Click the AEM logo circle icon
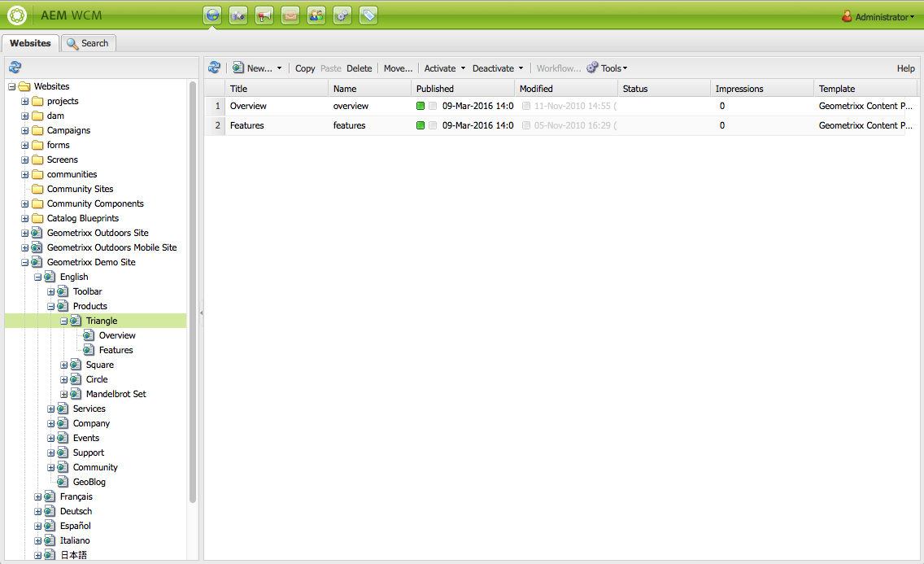This screenshot has width=924, height=564. [16, 15]
